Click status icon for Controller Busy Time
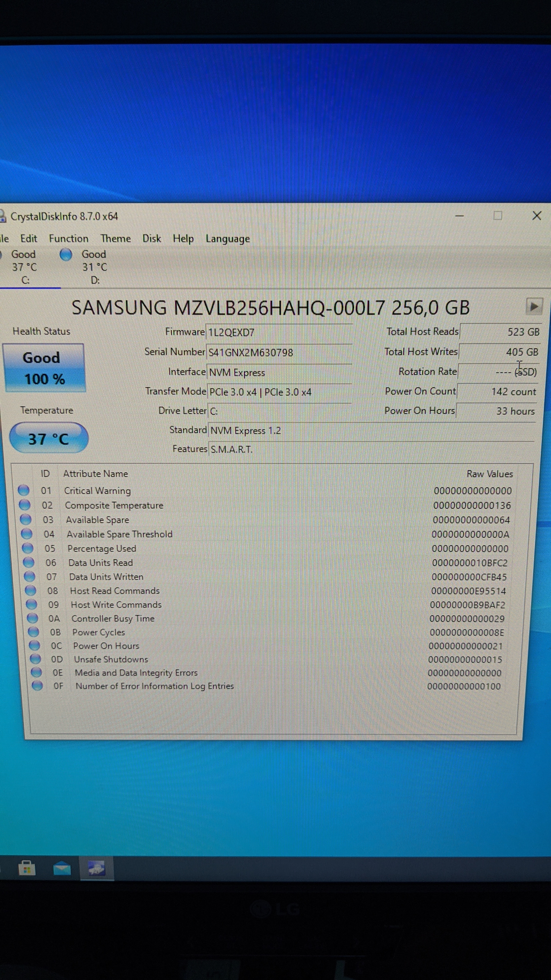This screenshot has width=551, height=980. (x=33, y=618)
